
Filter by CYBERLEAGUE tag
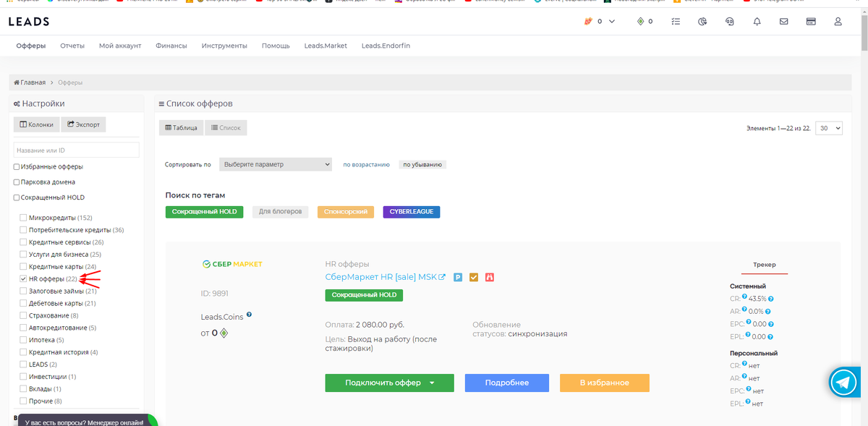pyautogui.click(x=412, y=212)
